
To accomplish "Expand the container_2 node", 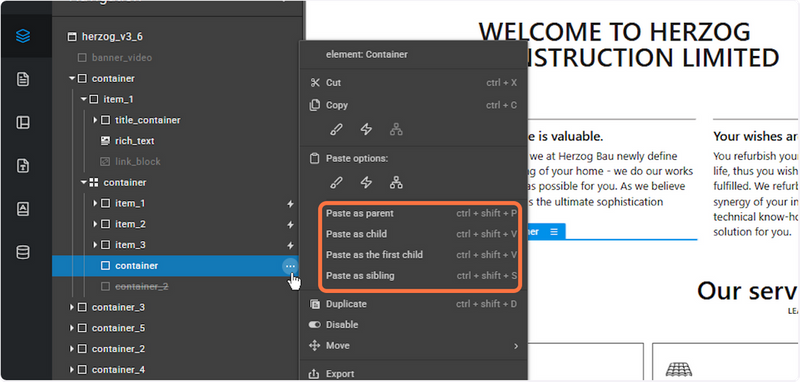I will click(x=72, y=349).
